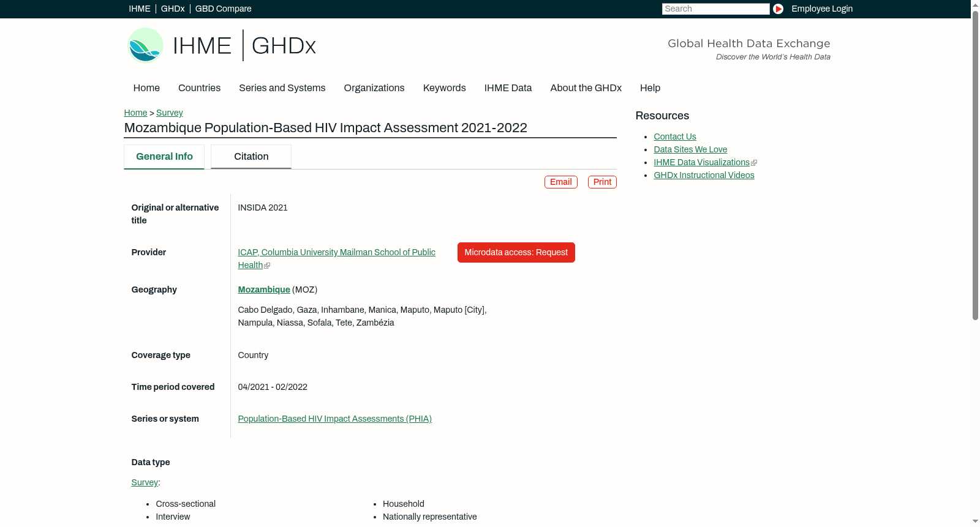
Task: Click the scrollbar up arrow
Action: [x=975, y=4]
